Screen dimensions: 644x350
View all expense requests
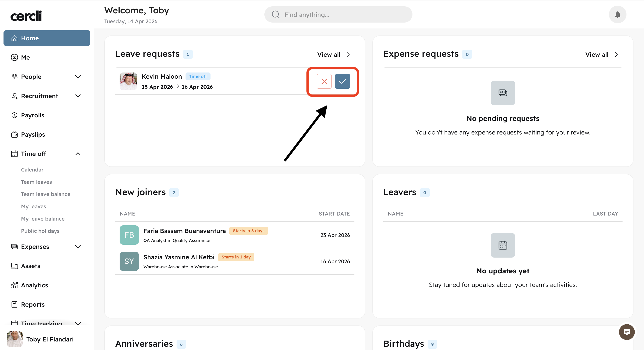[x=602, y=55]
